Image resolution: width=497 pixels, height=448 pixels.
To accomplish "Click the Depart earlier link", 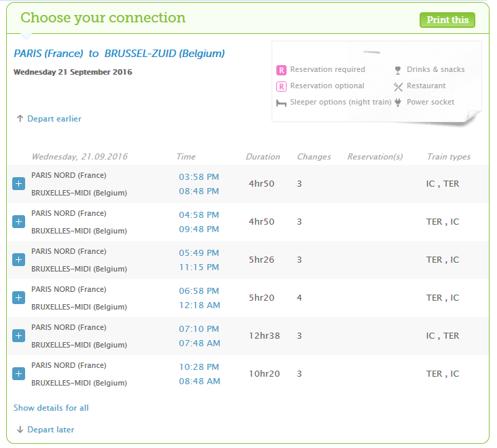I will pos(54,119).
